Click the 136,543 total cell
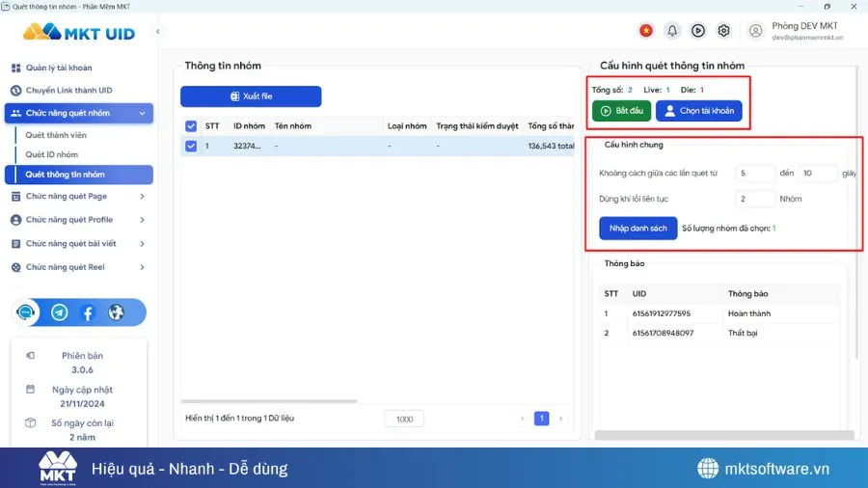The height and width of the screenshot is (488, 868). point(551,146)
